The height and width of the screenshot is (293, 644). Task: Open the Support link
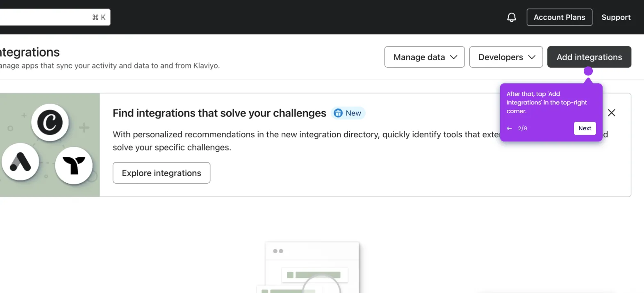tap(616, 17)
